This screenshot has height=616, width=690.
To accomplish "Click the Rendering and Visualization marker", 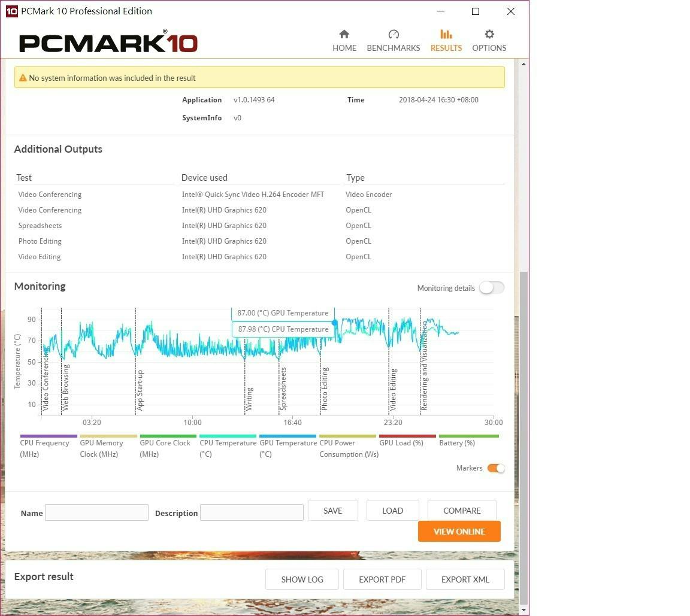I will click(x=424, y=366).
